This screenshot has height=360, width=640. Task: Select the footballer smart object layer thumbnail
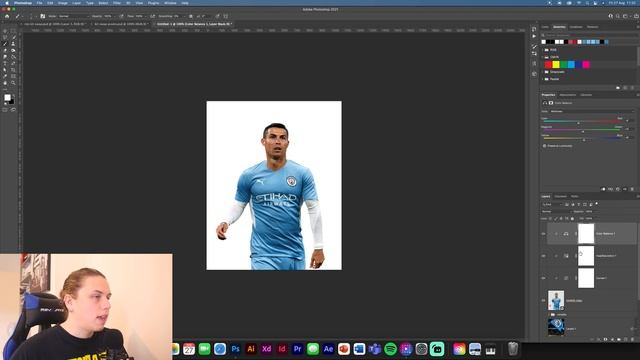pos(556,300)
